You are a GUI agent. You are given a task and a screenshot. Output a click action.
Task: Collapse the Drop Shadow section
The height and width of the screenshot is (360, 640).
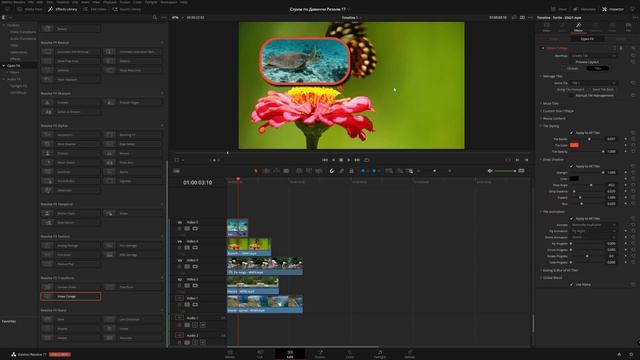coord(552,160)
